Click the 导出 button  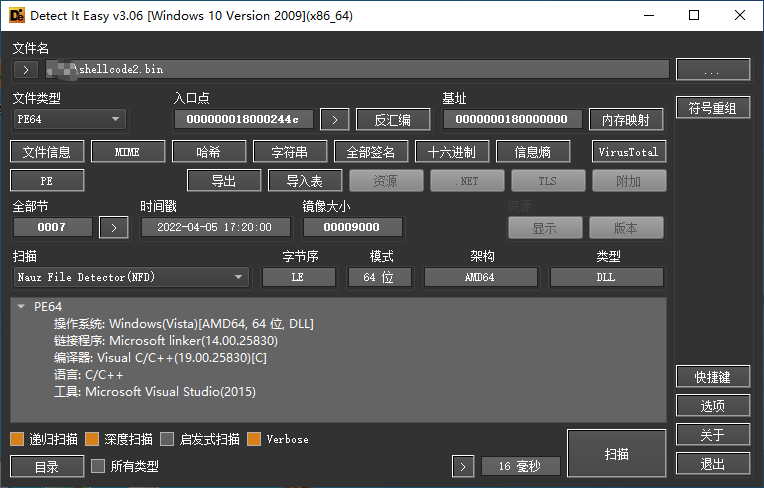pyautogui.click(x=224, y=181)
